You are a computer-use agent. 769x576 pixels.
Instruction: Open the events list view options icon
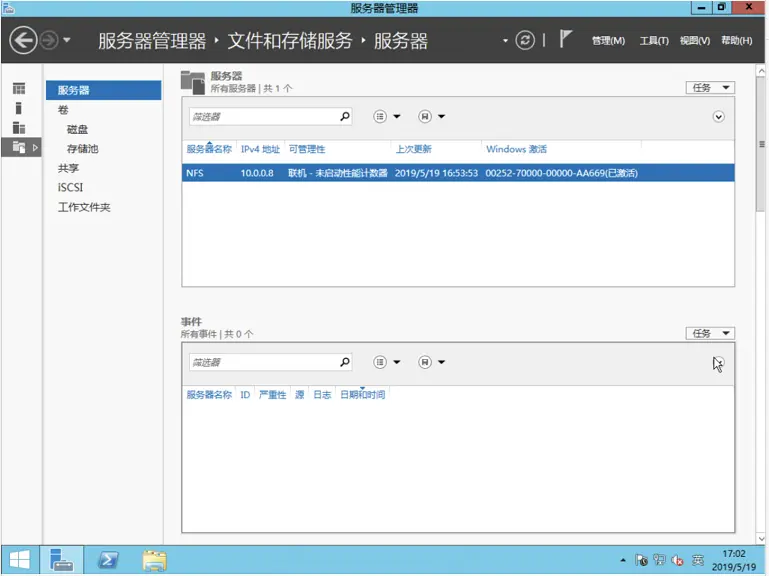pos(380,362)
